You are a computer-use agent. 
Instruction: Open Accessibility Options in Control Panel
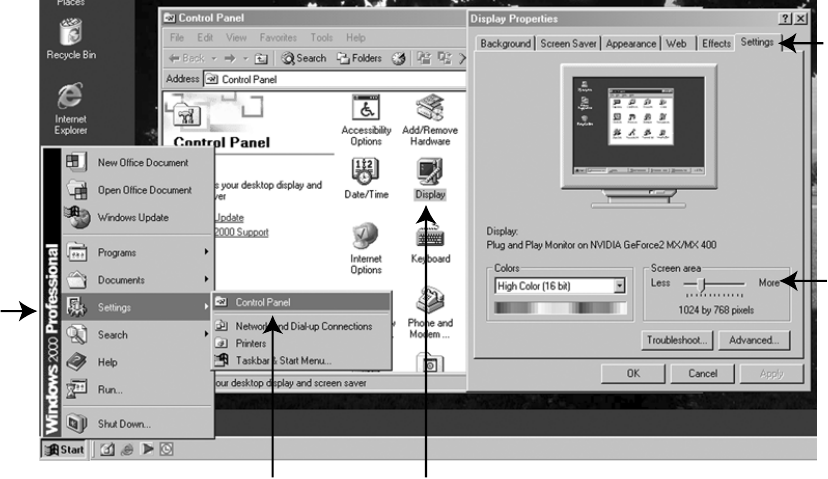pyautogui.click(x=366, y=120)
